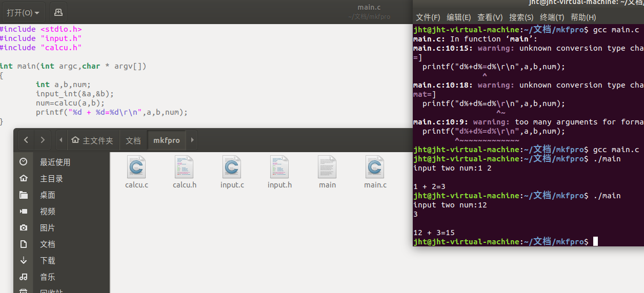
Task: Open the terminal 查看(V) menu
Action: point(490,17)
